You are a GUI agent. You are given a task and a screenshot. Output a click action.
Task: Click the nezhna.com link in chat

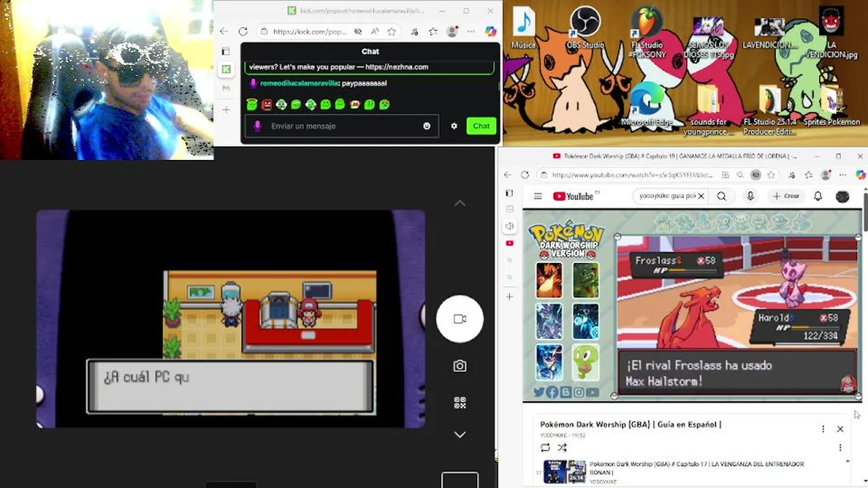pos(397,67)
